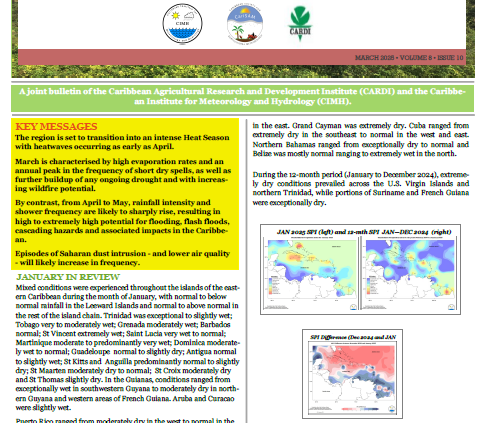The height and width of the screenshot is (423, 486).
Task: Click the green CARDI logo
Action: [x=300, y=24]
